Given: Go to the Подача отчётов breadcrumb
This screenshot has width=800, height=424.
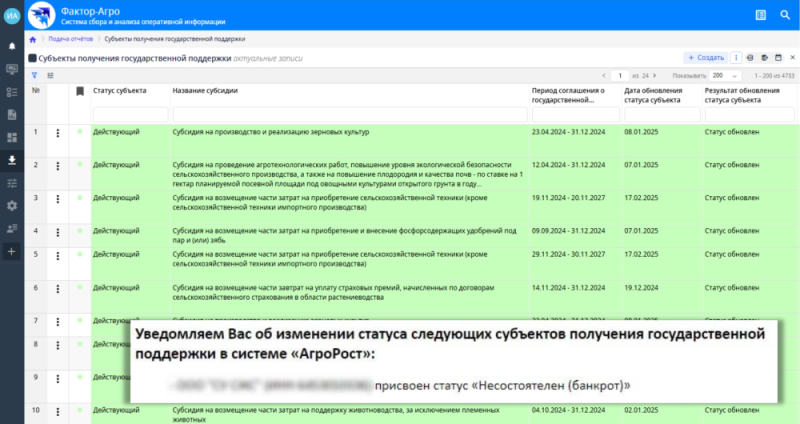Looking at the screenshot, I should coord(70,39).
